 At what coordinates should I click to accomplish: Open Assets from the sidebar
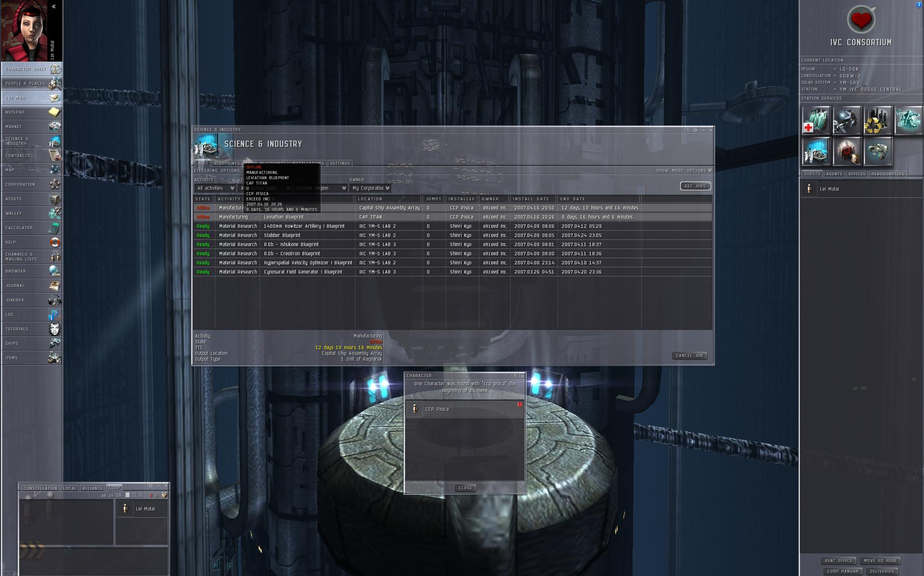point(31,199)
